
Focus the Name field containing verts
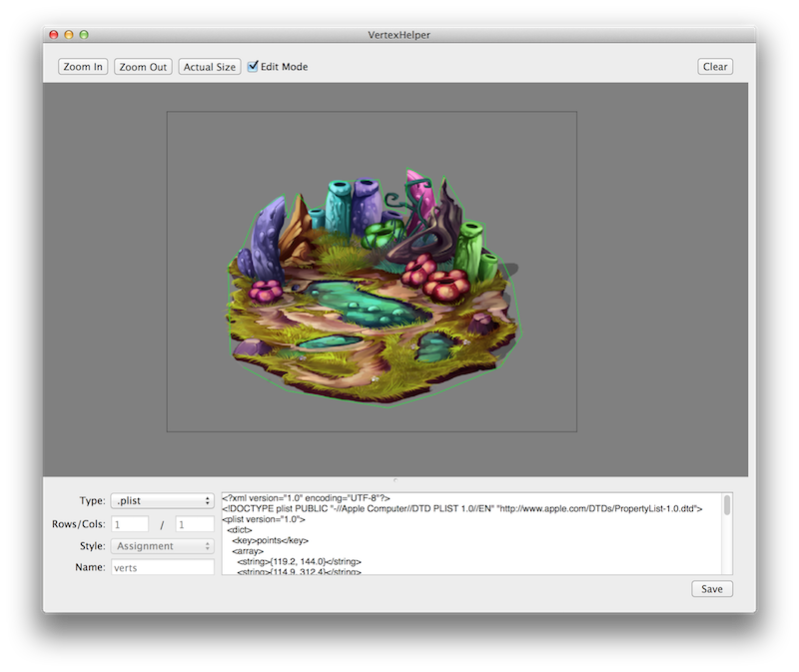point(162,567)
